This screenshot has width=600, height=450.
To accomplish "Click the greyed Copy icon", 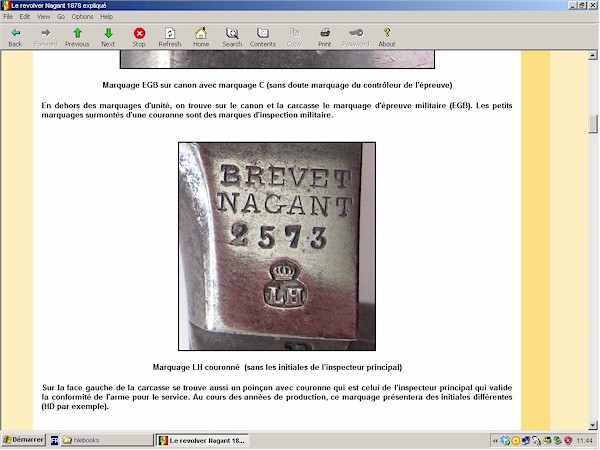I will [x=294, y=33].
